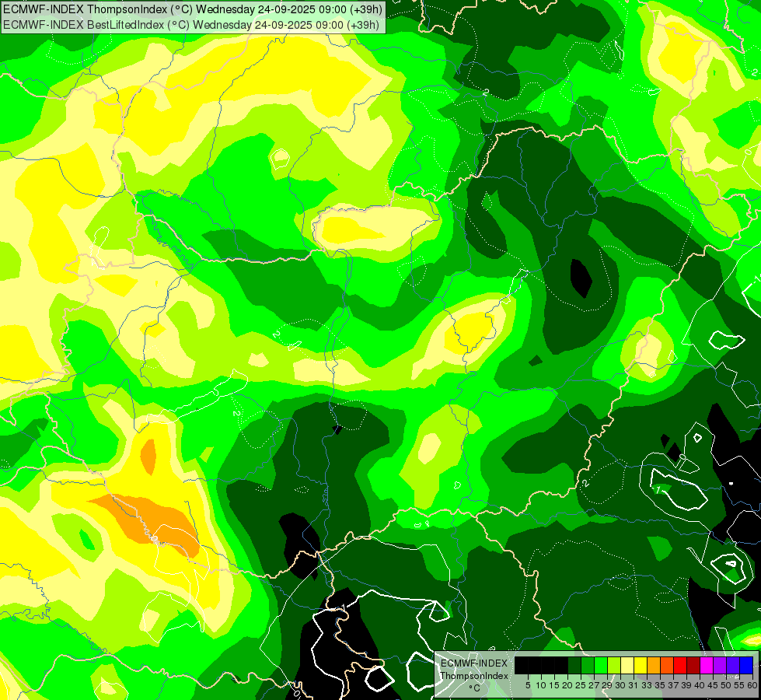761x700 pixels.
Task: Click the legend tick value 50
Action: tap(727, 685)
